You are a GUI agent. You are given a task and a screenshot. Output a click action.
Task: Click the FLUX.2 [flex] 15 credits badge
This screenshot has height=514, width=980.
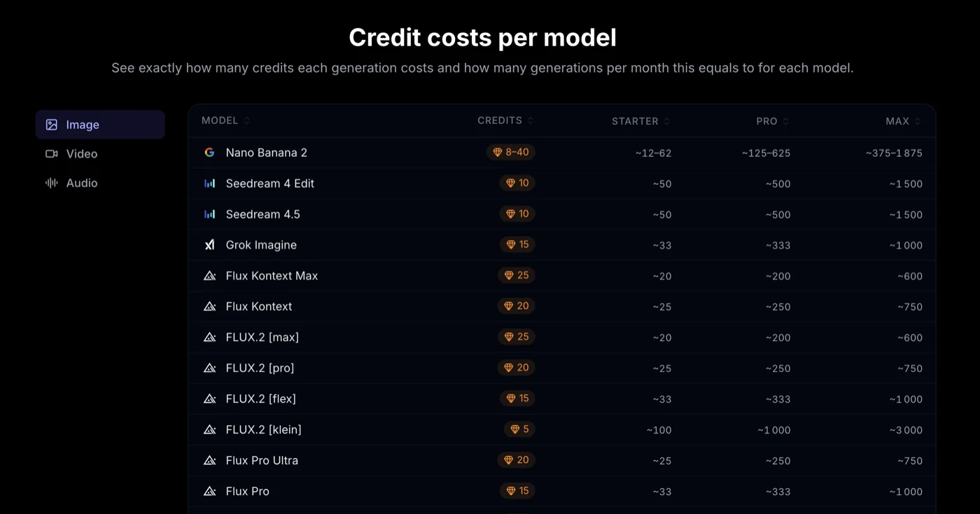pos(517,398)
